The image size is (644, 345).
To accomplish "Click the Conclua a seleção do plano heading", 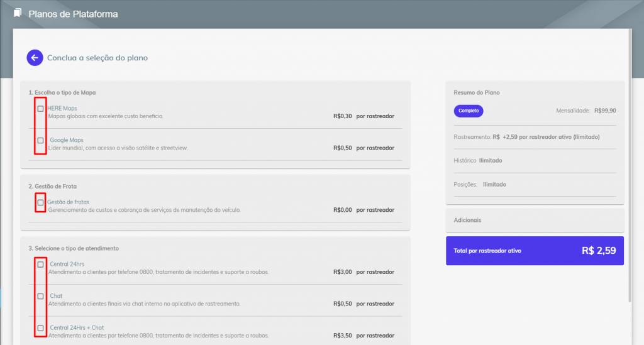I will point(97,58).
